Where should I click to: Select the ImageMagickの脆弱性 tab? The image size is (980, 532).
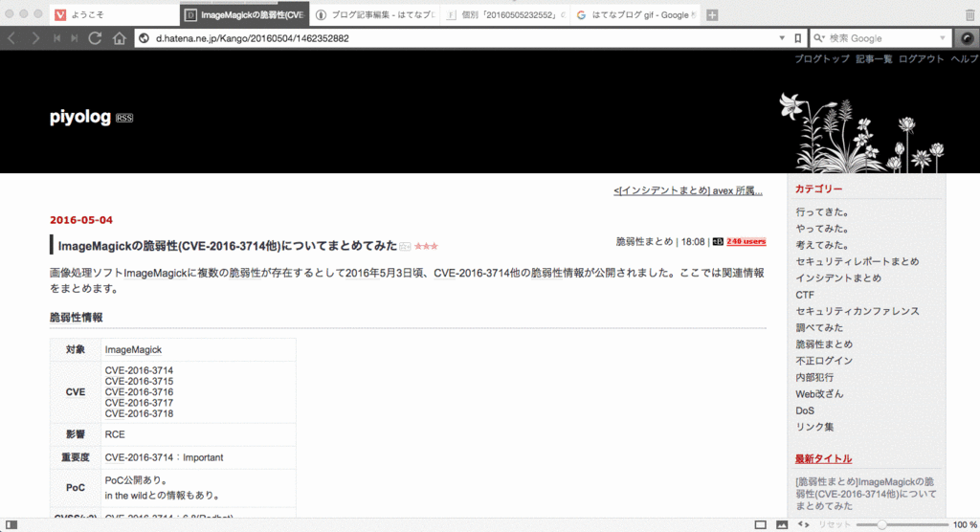point(244,15)
